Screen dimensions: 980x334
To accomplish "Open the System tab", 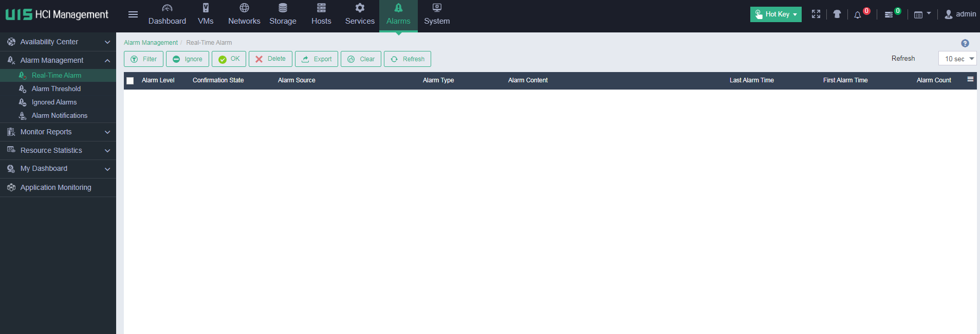I will (437, 14).
